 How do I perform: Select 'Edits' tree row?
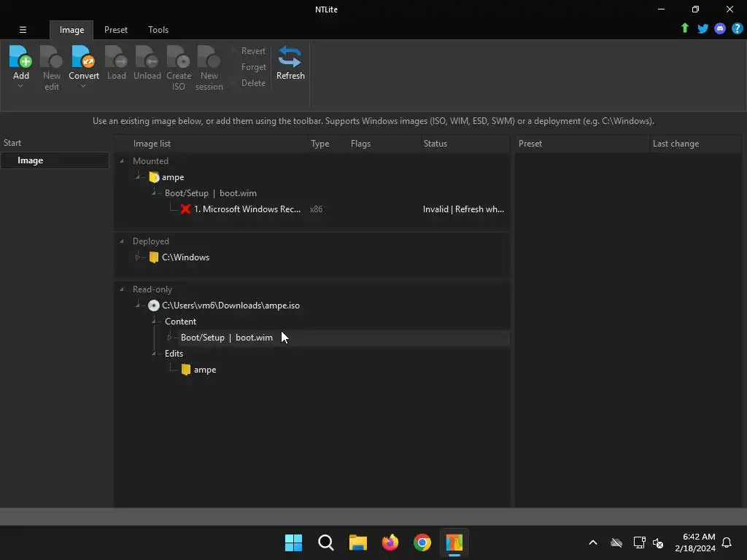174,354
